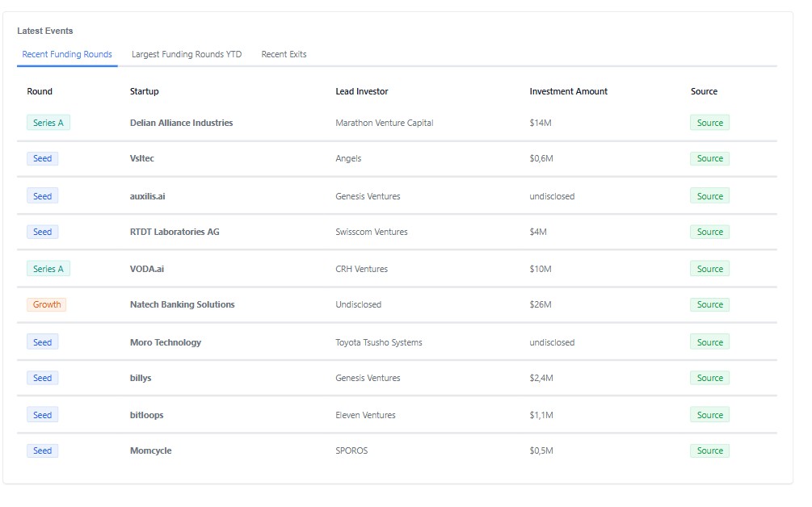Click undisclosed amount in auxilis.ai row
This screenshot has height=507, width=812.
pyautogui.click(x=552, y=196)
